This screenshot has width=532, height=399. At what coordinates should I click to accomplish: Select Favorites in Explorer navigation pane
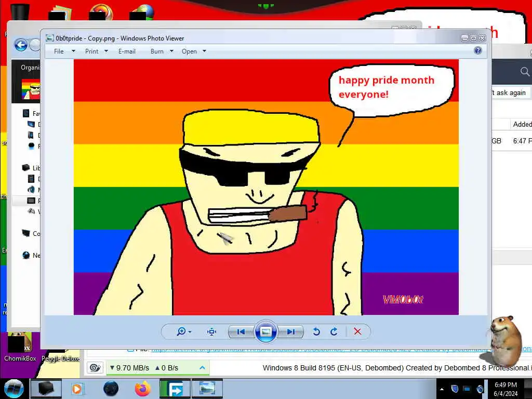pyautogui.click(x=31, y=113)
